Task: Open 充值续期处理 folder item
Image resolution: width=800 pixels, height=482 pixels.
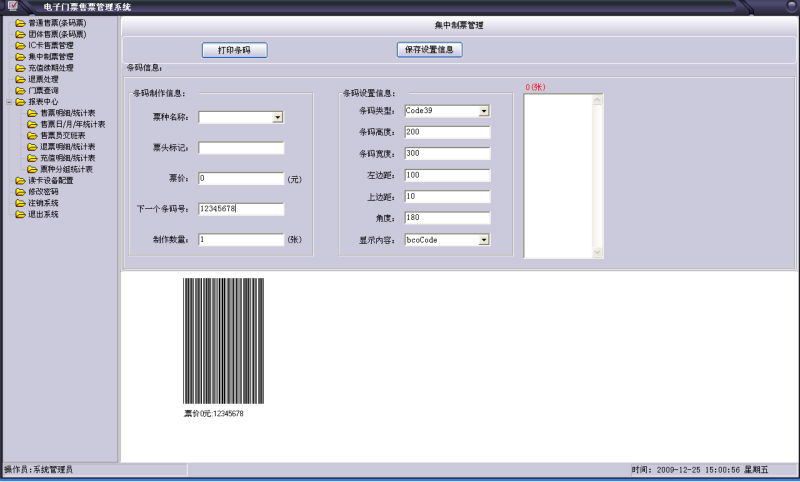Action: point(50,68)
